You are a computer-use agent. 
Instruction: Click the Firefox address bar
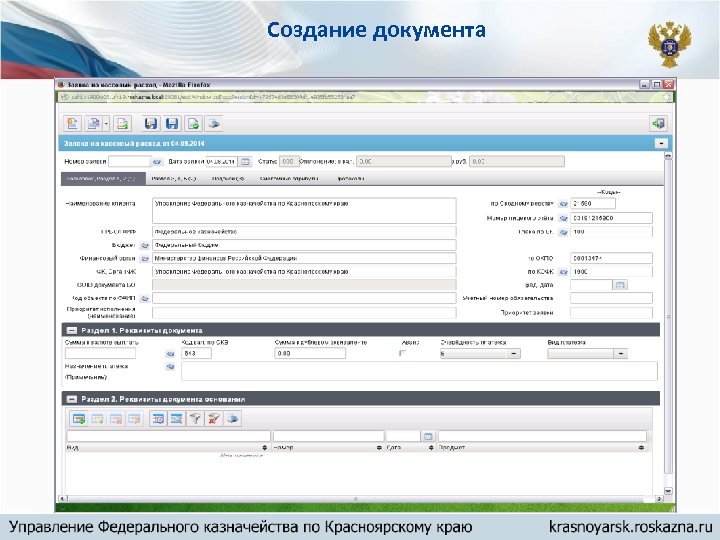pyautogui.click(x=366, y=97)
